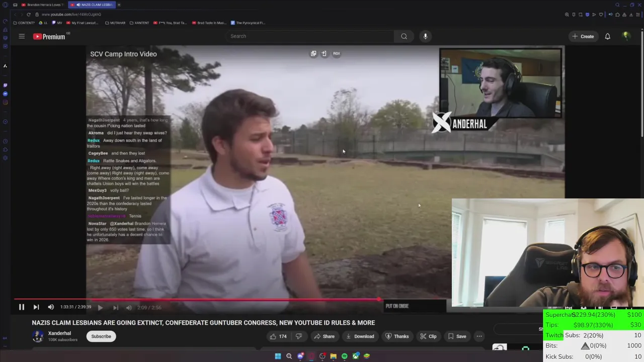Image resolution: width=644 pixels, height=362 pixels.
Task: Open the browser easy setup menu icon
Action: tap(638, 15)
